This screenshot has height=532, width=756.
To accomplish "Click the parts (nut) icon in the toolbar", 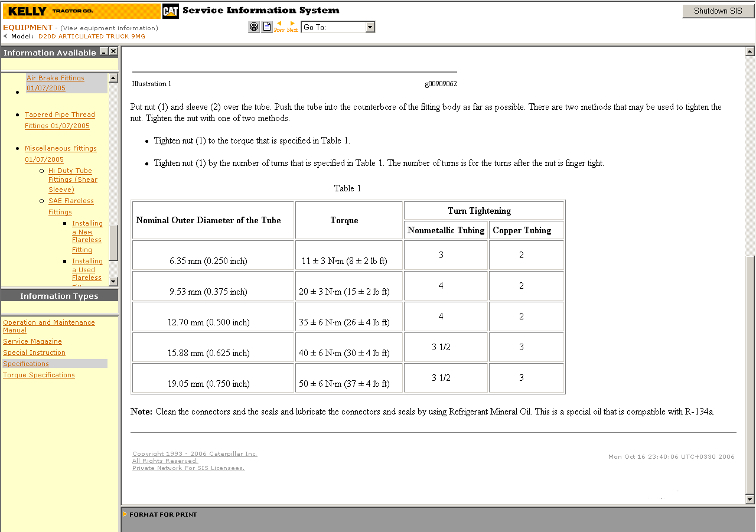I will (x=254, y=27).
